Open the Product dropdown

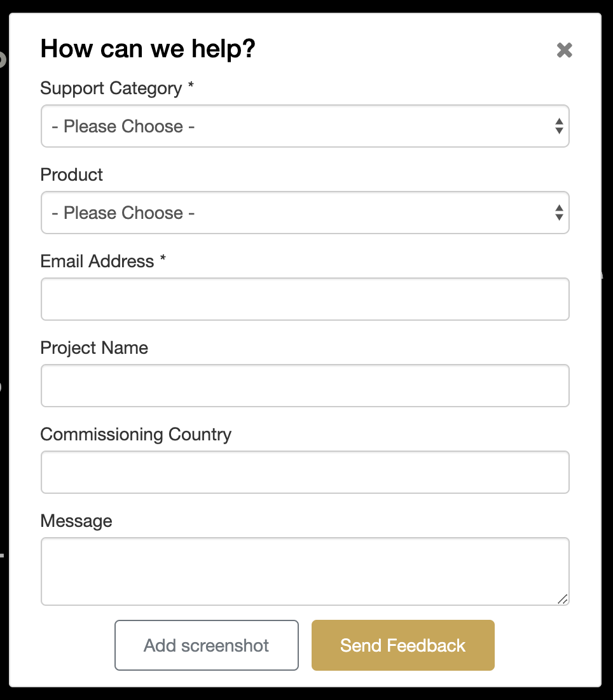[305, 213]
